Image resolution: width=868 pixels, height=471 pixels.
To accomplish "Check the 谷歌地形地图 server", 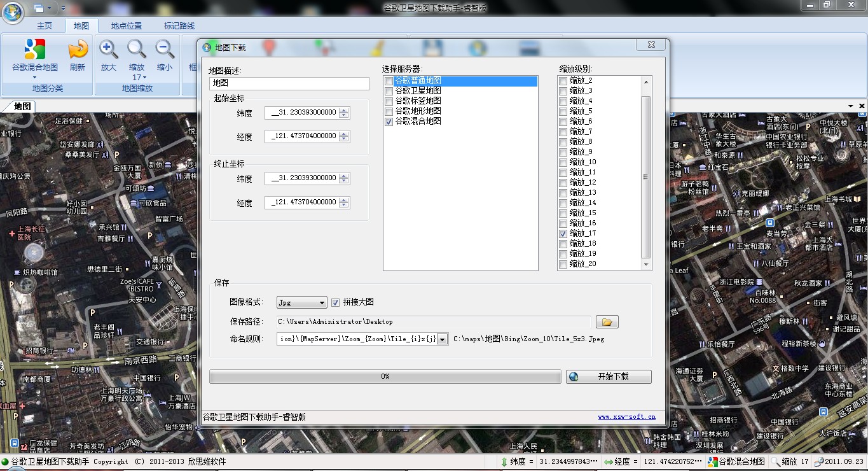I will (389, 111).
